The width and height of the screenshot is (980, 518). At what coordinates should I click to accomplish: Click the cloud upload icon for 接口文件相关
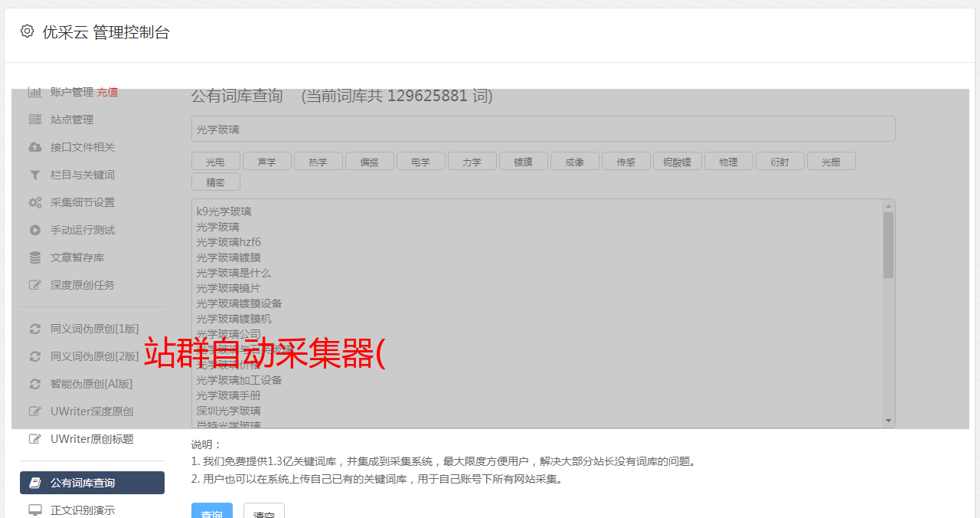[x=34, y=147]
